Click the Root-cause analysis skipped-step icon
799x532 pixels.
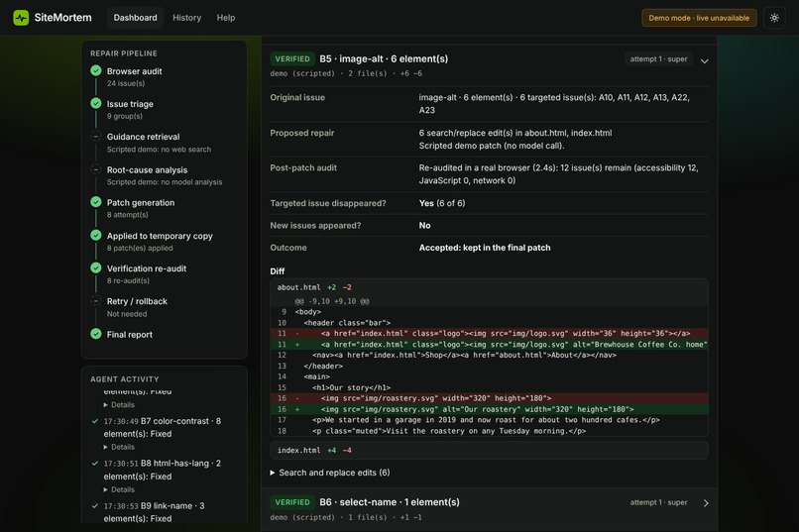96,169
